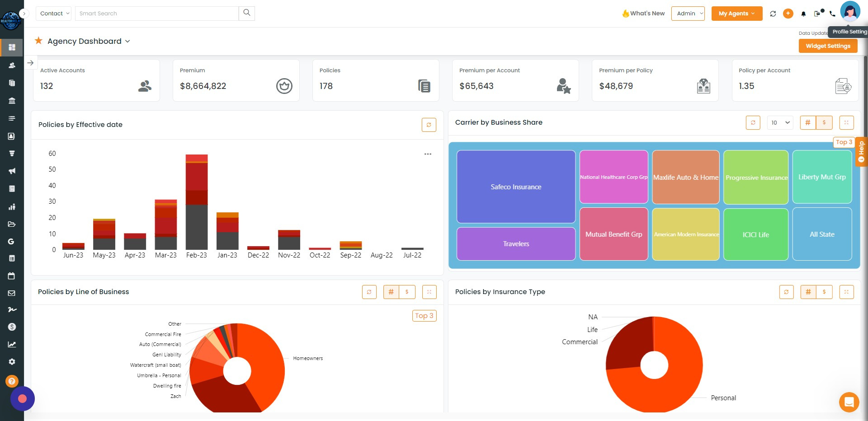Switch Policies by Insurance Type to count view
The width and height of the screenshot is (868, 421).
click(x=808, y=292)
